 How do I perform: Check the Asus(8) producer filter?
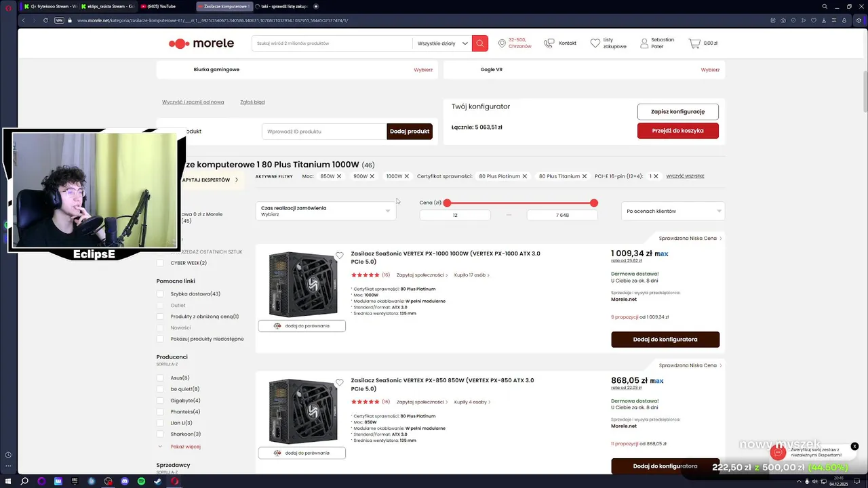[160, 378]
